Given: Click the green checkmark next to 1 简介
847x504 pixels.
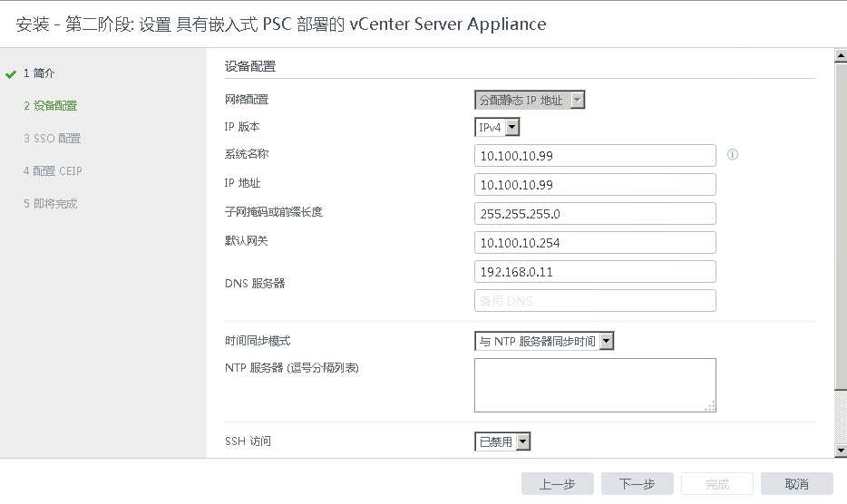Looking at the screenshot, I should coord(10,74).
